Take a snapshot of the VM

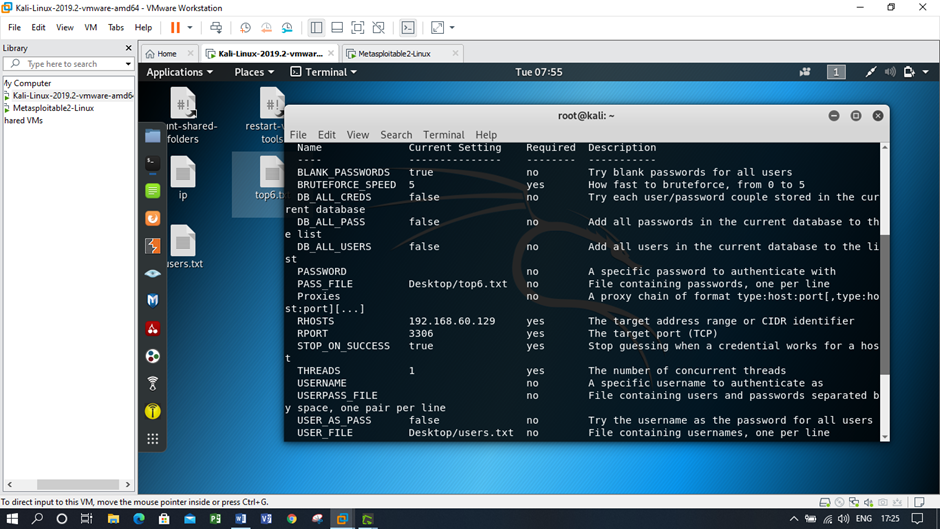245,28
